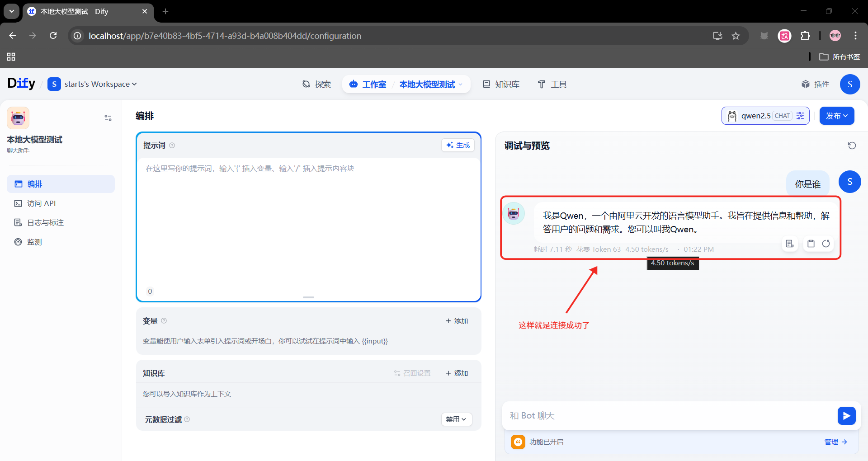Go to 探索 Explore

click(x=317, y=85)
